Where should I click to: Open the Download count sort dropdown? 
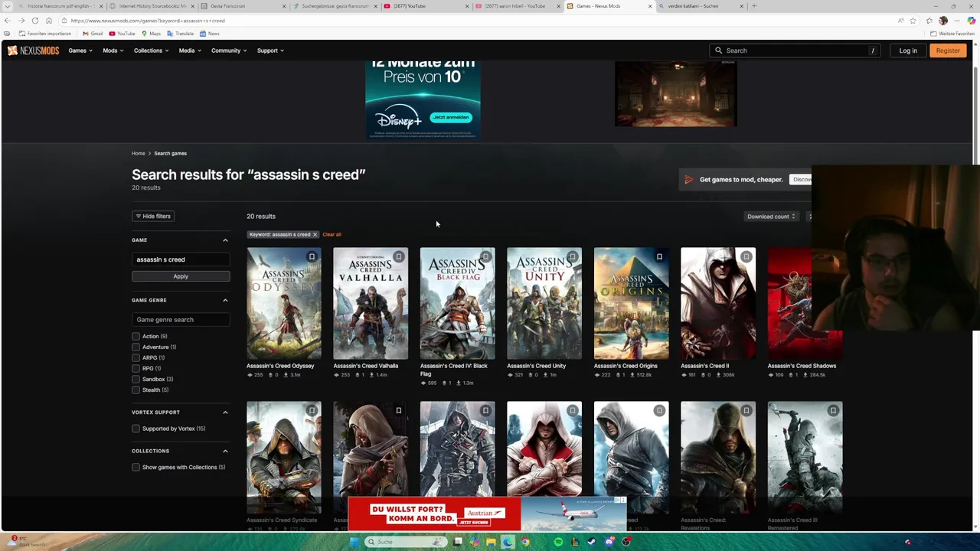771,217
